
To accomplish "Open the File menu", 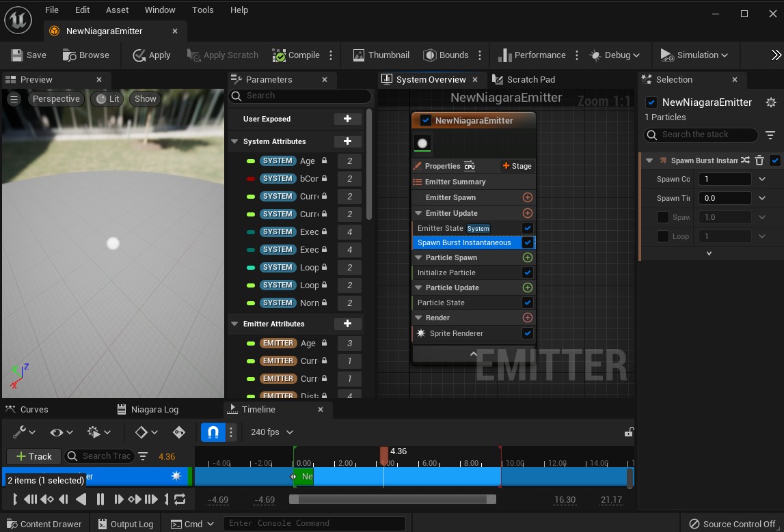I will [51, 10].
